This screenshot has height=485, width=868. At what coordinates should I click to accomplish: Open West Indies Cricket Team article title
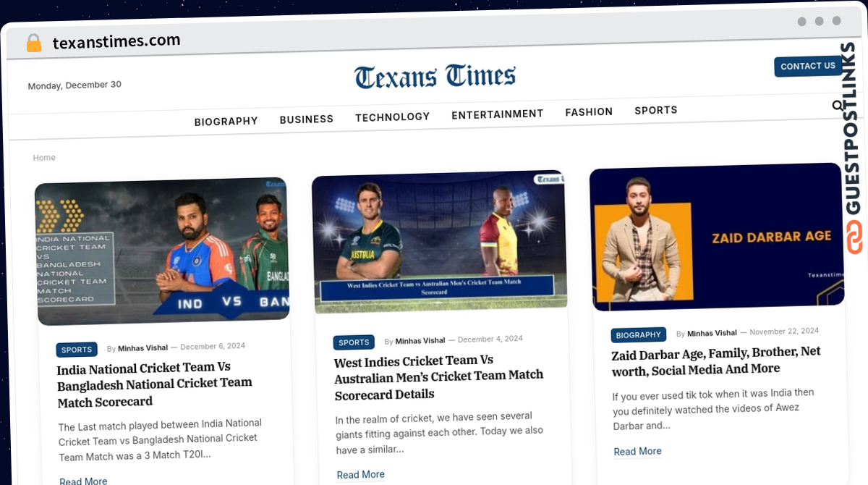(439, 376)
